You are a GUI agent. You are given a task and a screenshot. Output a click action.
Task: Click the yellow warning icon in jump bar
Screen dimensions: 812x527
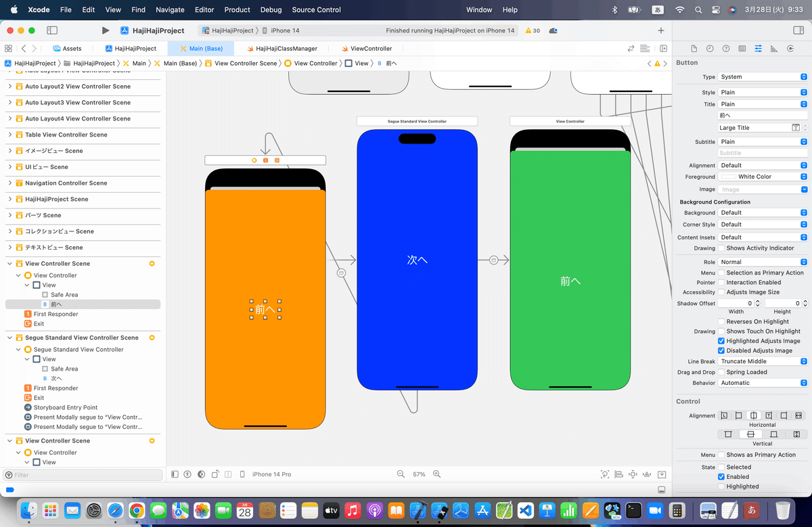pyautogui.click(x=656, y=63)
